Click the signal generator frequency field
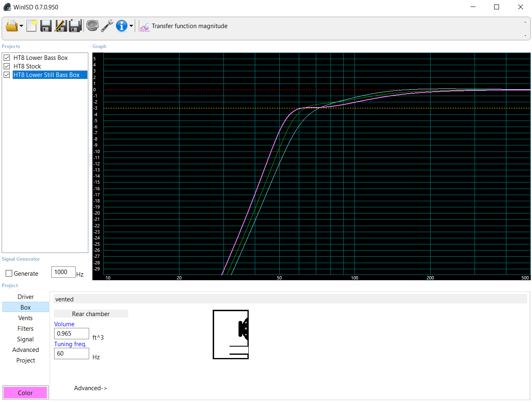The image size is (532, 402). pos(63,272)
